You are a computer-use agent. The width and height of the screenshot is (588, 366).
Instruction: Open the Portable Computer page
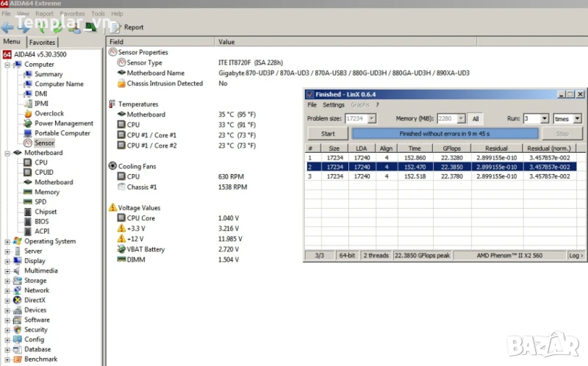click(62, 133)
